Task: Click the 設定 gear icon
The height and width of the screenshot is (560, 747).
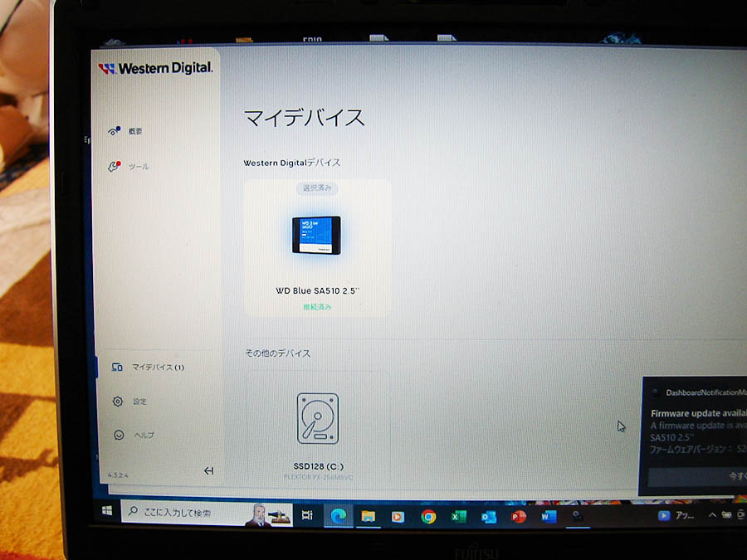Action: (118, 402)
